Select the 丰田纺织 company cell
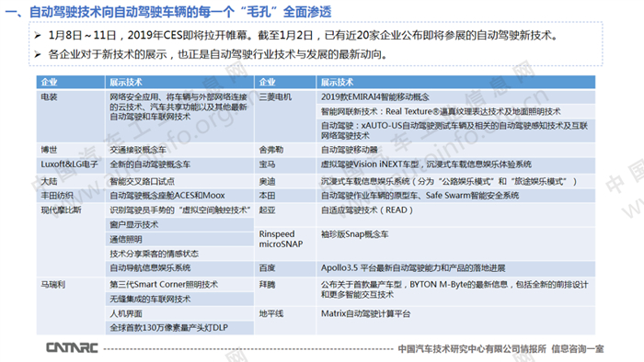The image size is (644, 362). tap(71, 196)
